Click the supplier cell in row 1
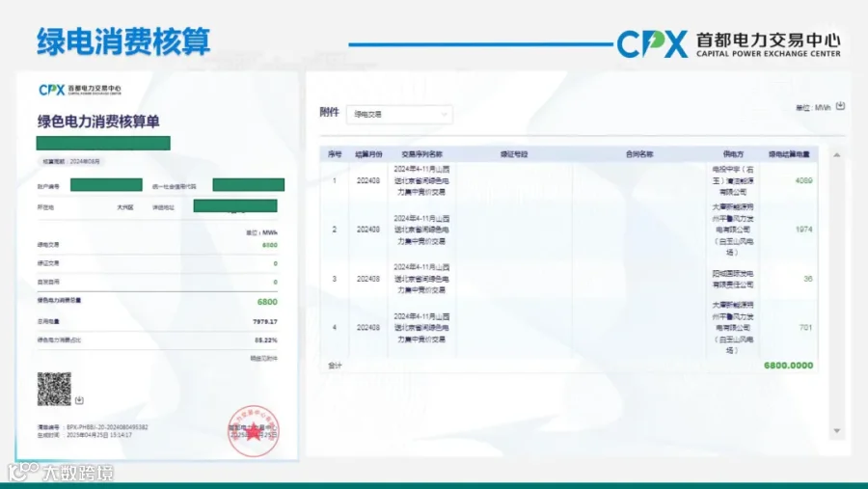Screen dimensions: 868x489 click(733, 180)
